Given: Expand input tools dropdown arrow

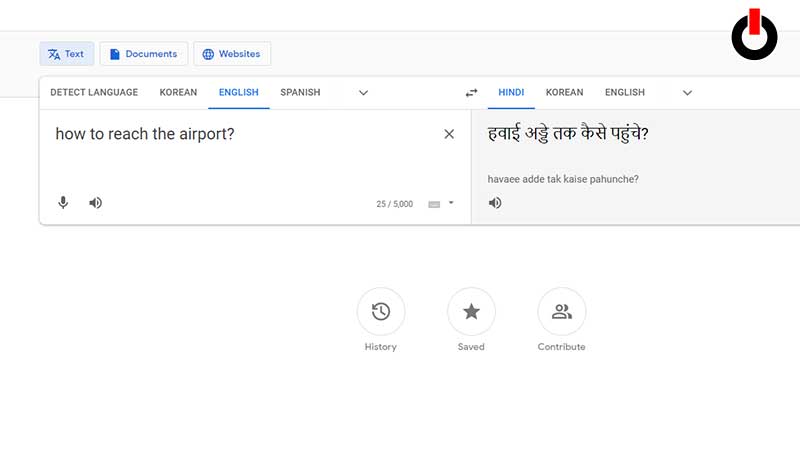Looking at the screenshot, I should [451, 203].
